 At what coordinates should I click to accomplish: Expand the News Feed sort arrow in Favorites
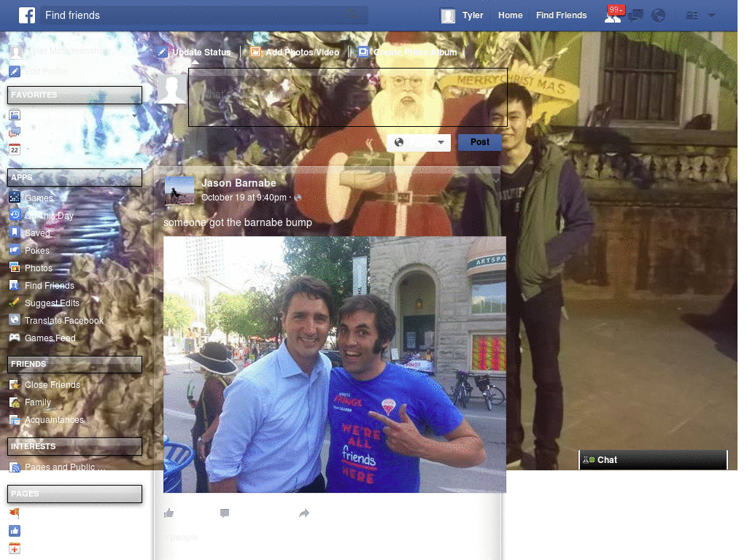point(134,116)
